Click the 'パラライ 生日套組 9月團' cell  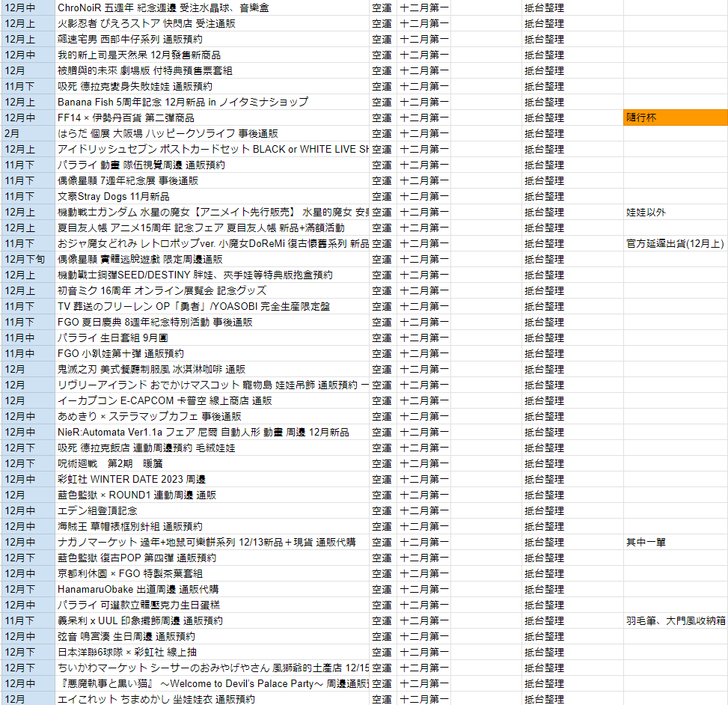click(x=212, y=338)
